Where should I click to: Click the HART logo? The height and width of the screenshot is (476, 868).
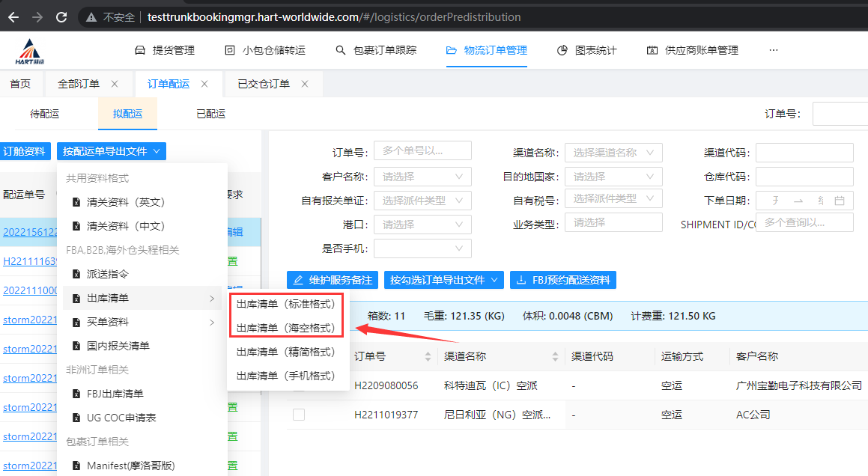[x=30, y=51]
